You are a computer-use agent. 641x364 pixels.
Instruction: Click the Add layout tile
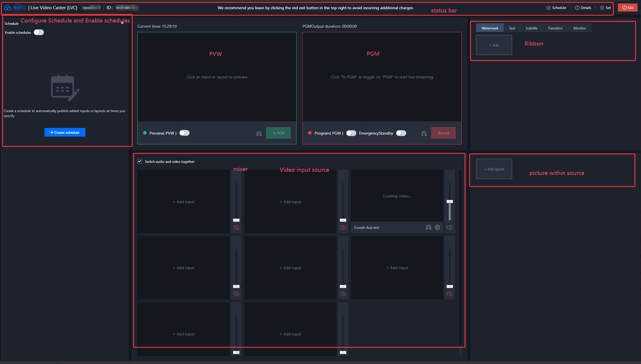[494, 169]
